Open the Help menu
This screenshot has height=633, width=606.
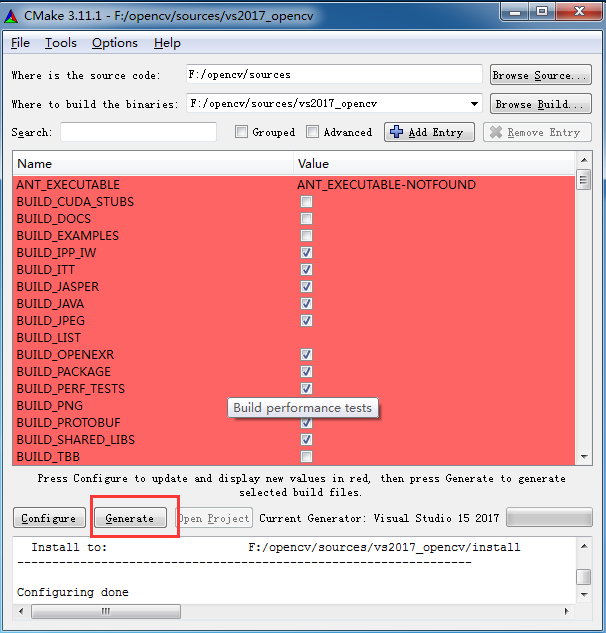167,43
